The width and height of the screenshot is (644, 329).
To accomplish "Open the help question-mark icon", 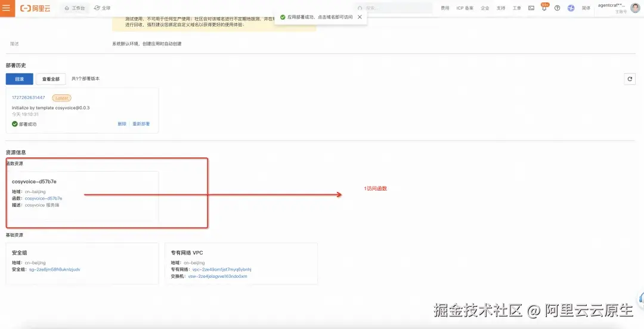I will [558, 8].
